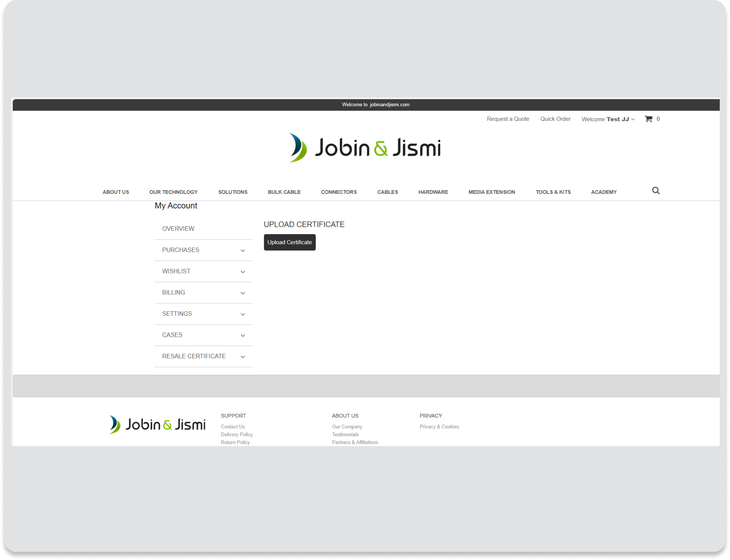Select the OVERVIEW account section
The height and width of the screenshot is (560, 730).
(x=178, y=229)
